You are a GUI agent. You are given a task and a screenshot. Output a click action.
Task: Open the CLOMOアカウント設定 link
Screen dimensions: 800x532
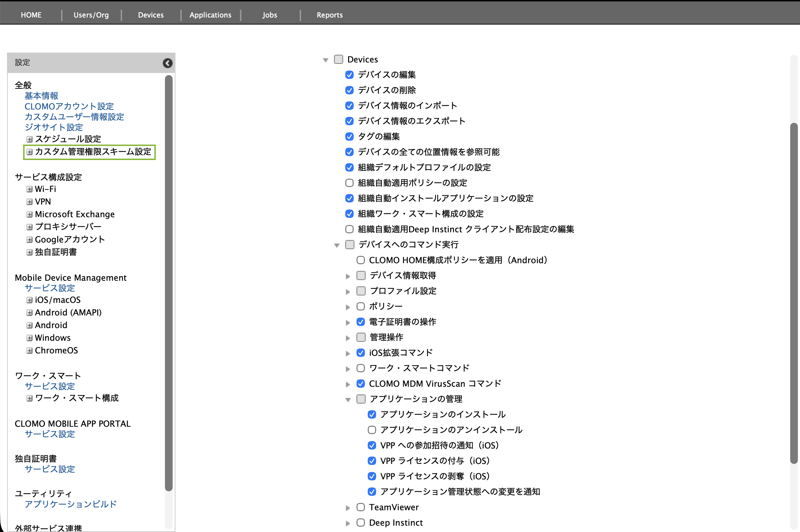click(x=69, y=106)
